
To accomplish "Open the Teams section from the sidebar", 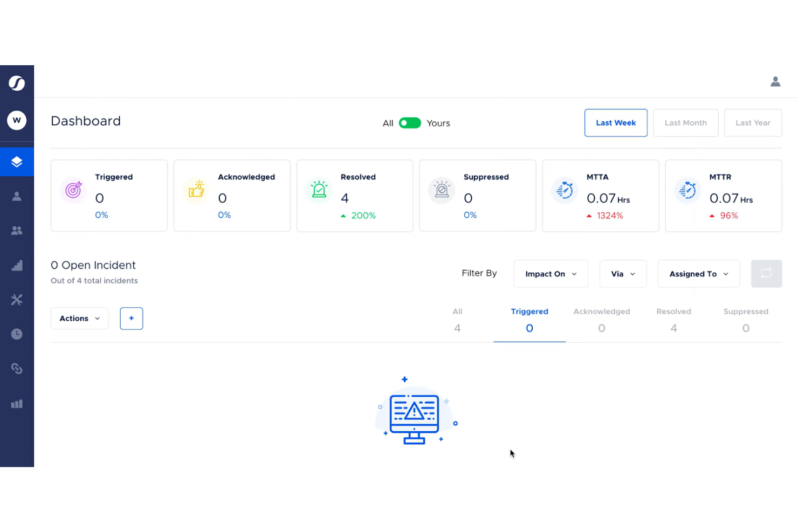I will tap(17, 230).
